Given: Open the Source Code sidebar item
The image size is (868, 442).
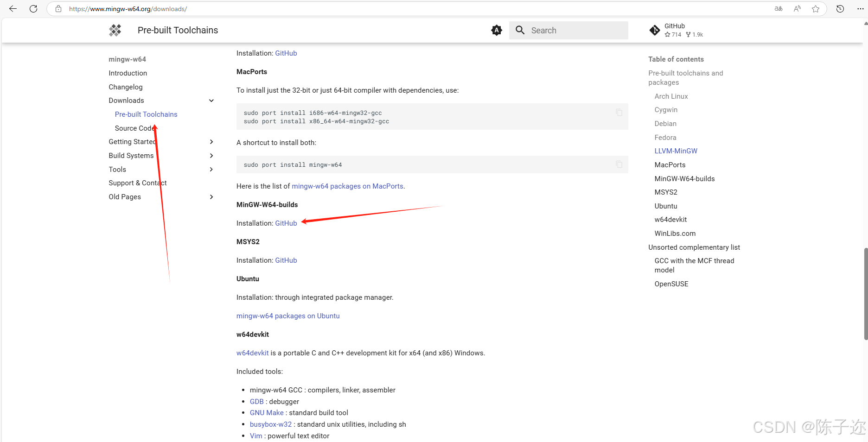Looking at the screenshot, I should click(134, 128).
